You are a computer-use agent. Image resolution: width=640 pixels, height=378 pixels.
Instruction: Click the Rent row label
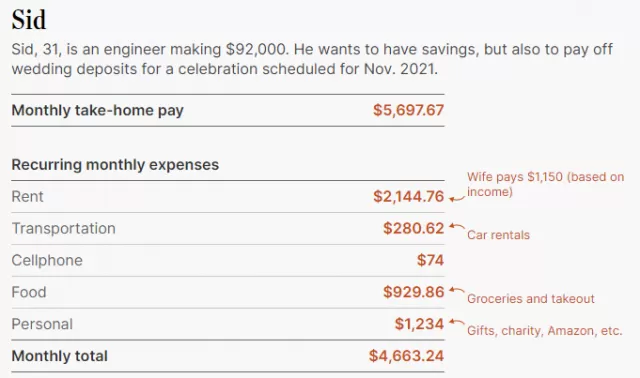pos(27,197)
